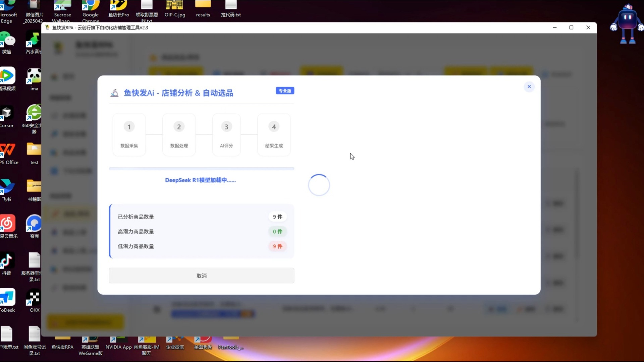Open 企业微信 desktop shortcut
The height and width of the screenshot is (362, 644).
pyautogui.click(x=175, y=344)
